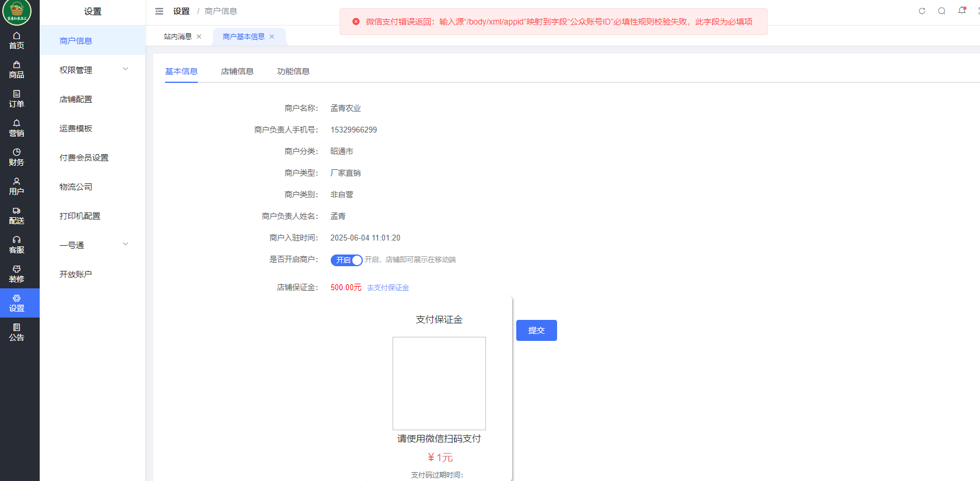Open the 用户 users sidebar icon
This screenshot has height=481, width=980.
16,186
